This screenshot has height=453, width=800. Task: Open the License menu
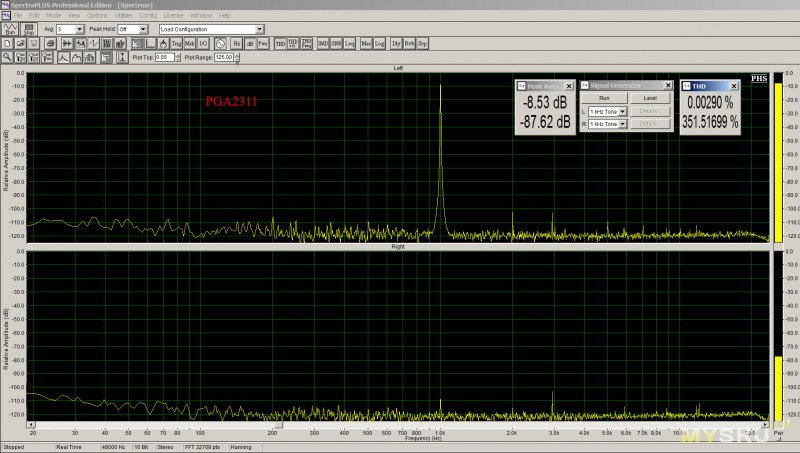click(x=173, y=15)
